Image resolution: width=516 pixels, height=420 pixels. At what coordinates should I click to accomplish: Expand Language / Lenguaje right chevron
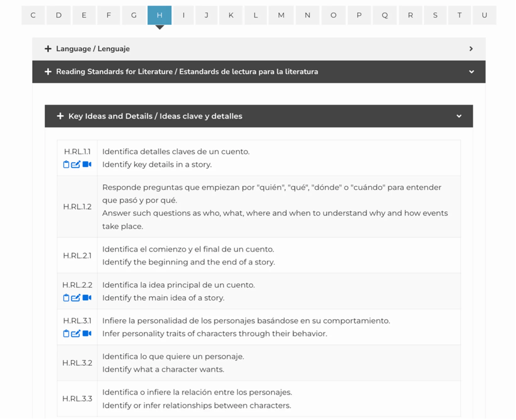471,49
